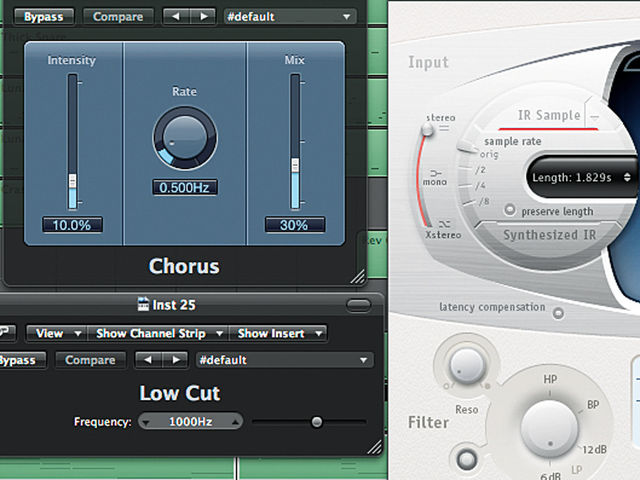Toggle latency compensation button

click(x=558, y=313)
